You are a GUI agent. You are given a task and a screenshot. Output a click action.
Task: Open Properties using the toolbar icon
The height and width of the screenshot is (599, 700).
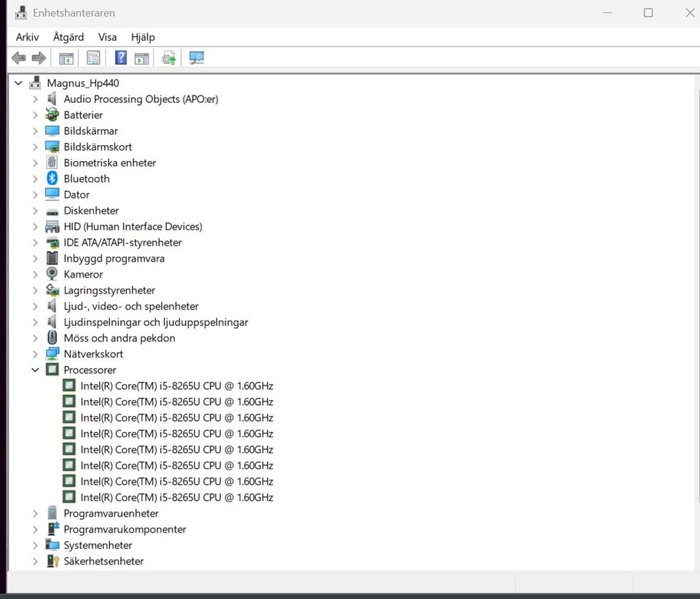coord(93,58)
